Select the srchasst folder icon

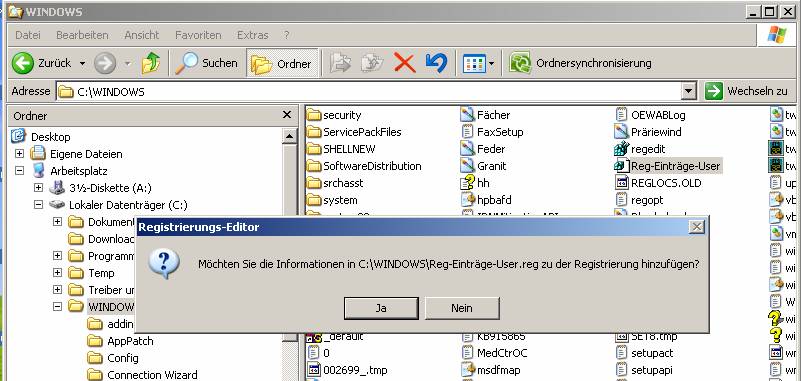click(313, 183)
